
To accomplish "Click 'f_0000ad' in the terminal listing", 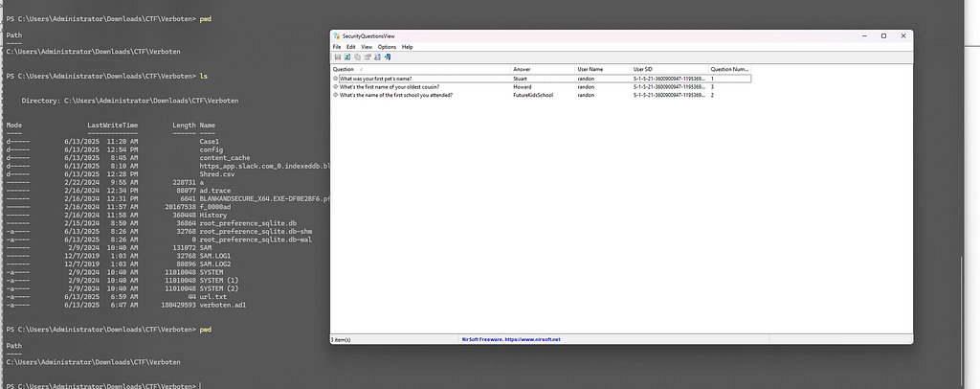I will coord(215,206).
